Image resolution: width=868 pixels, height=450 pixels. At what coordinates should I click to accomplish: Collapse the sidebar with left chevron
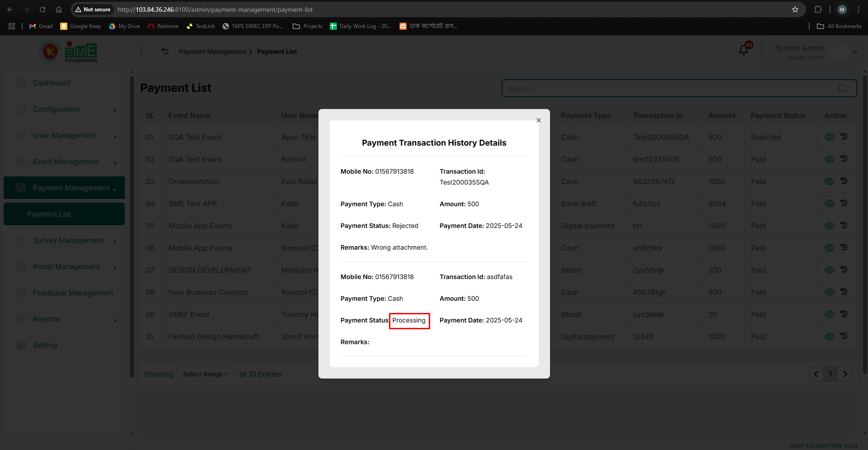click(141, 52)
